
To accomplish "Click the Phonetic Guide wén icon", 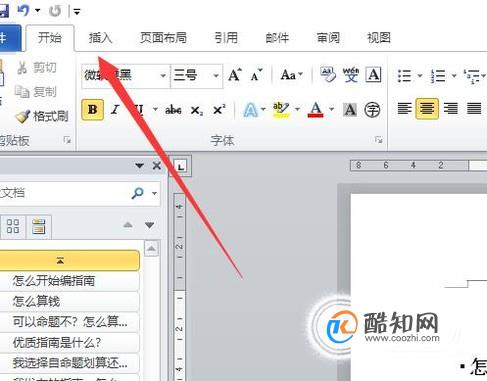I will (x=351, y=75).
